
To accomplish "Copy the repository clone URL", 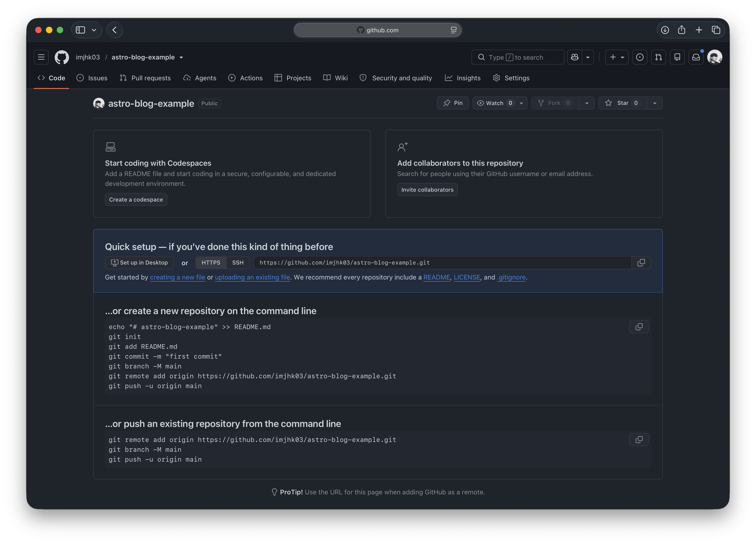I will click(x=641, y=262).
